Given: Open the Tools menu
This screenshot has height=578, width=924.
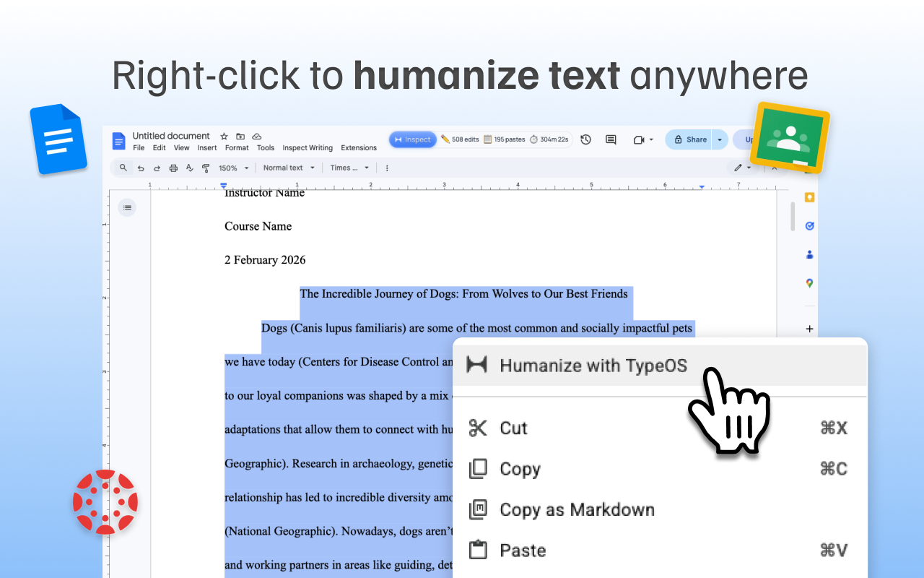Looking at the screenshot, I should tap(266, 148).
